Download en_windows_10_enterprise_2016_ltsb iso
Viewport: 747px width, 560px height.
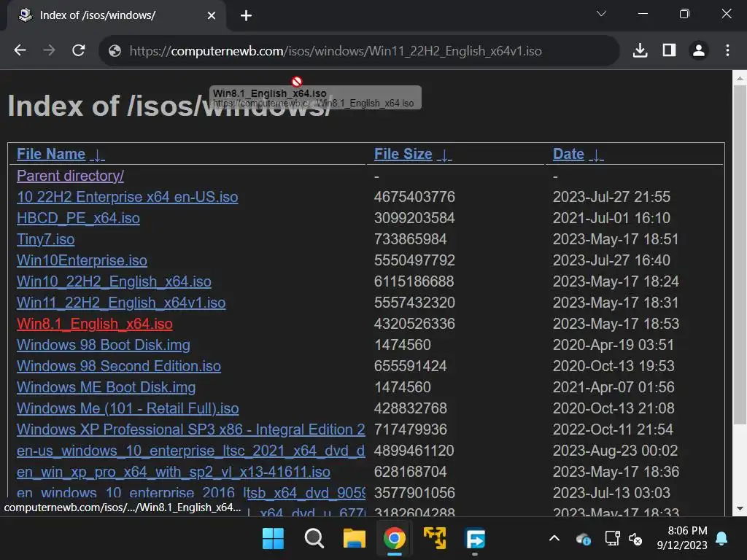pos(190,492)
